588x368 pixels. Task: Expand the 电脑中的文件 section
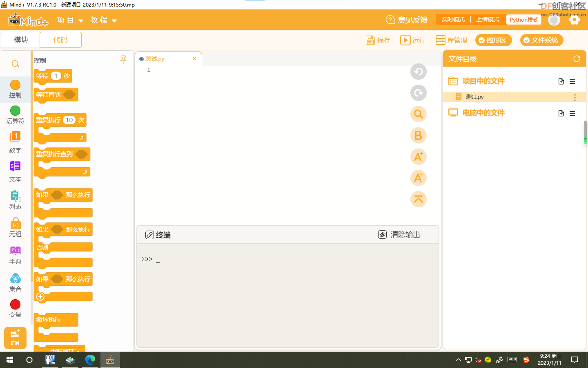pyautogui.click(x=476, y=113)
